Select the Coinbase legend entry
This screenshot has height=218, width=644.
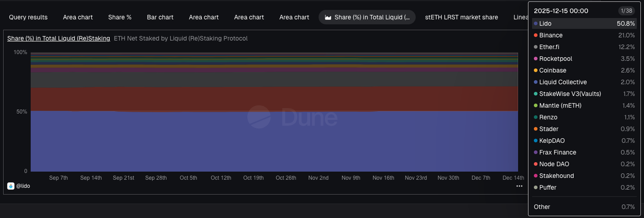[584, 70]
